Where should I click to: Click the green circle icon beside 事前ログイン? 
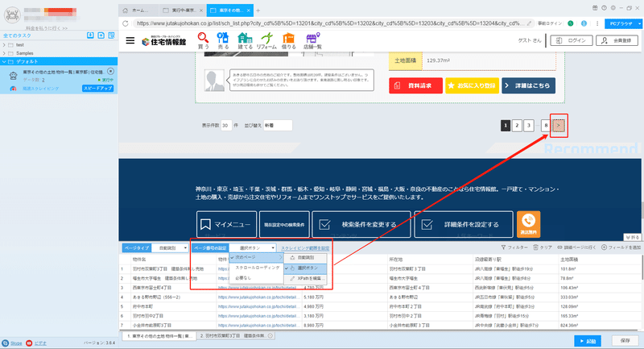coord(571,23)
